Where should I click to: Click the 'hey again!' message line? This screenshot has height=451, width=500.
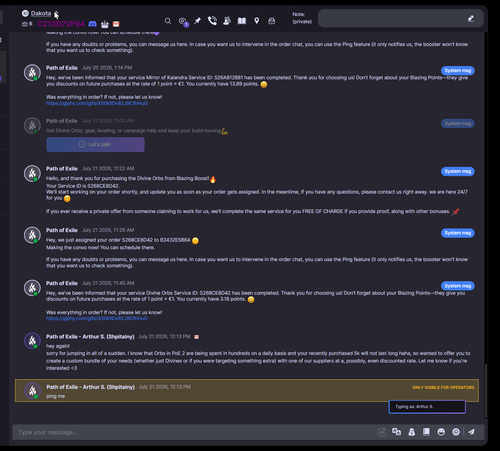(x=58, y=346)
